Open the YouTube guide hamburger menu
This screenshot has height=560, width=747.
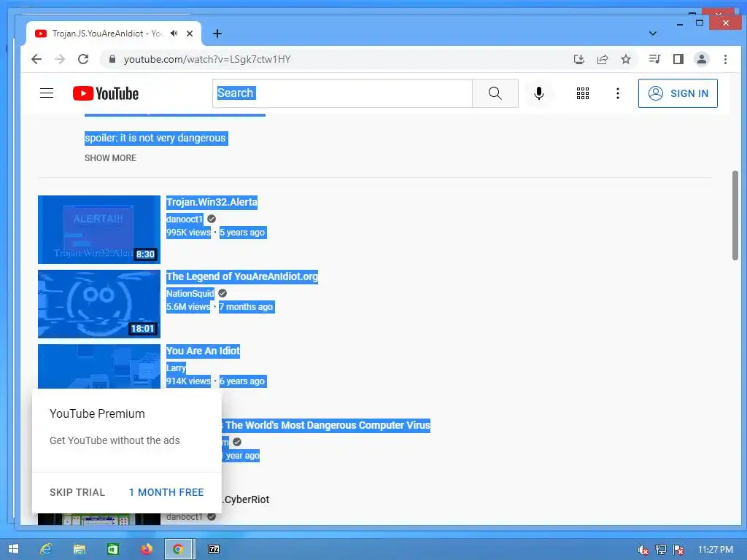click(47, 93)
